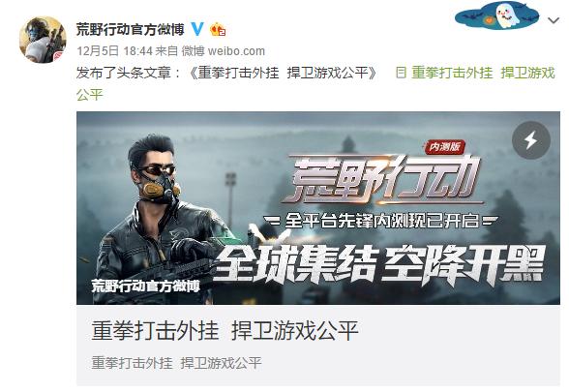The width and height of the screenshot is (569, 392).
Task: Click the red 内测版 badge on banner
Action: coord(444,147)
